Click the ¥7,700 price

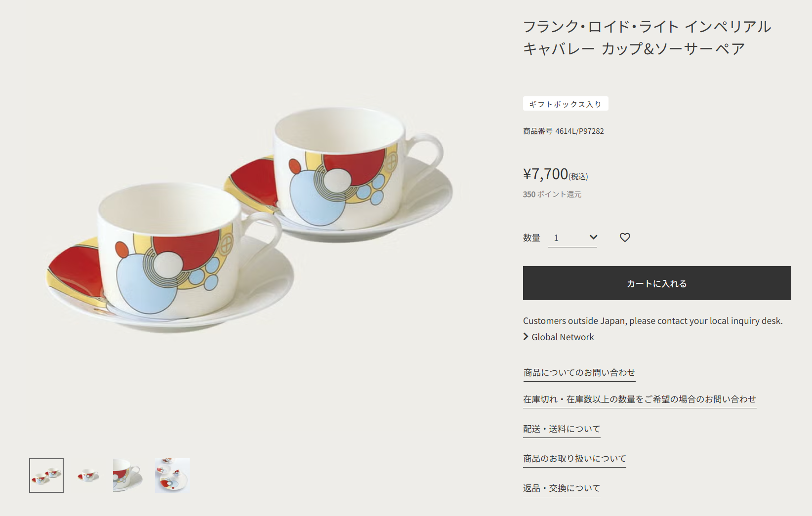[546, 174]
